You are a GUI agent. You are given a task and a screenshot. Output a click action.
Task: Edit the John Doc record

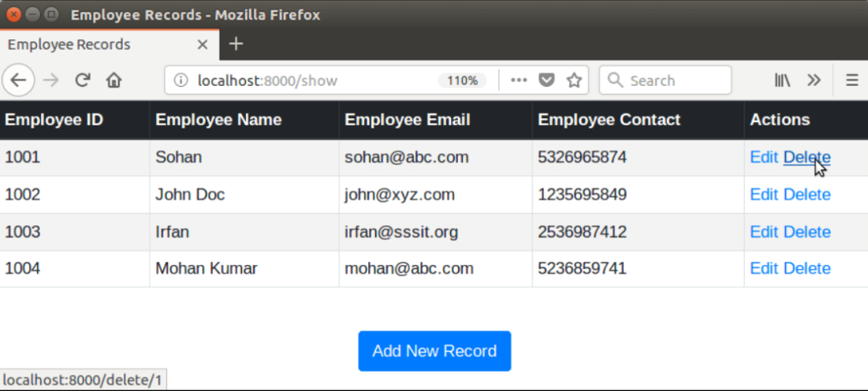point(764,194)
